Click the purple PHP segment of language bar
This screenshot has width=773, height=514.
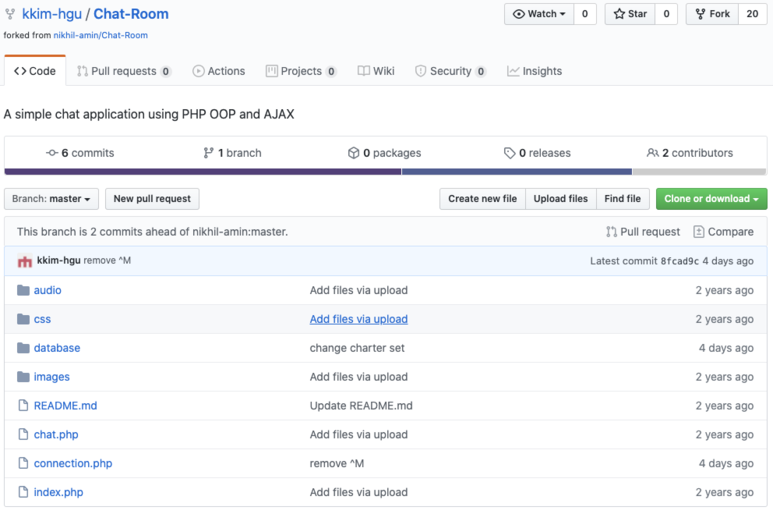(203, 172)
